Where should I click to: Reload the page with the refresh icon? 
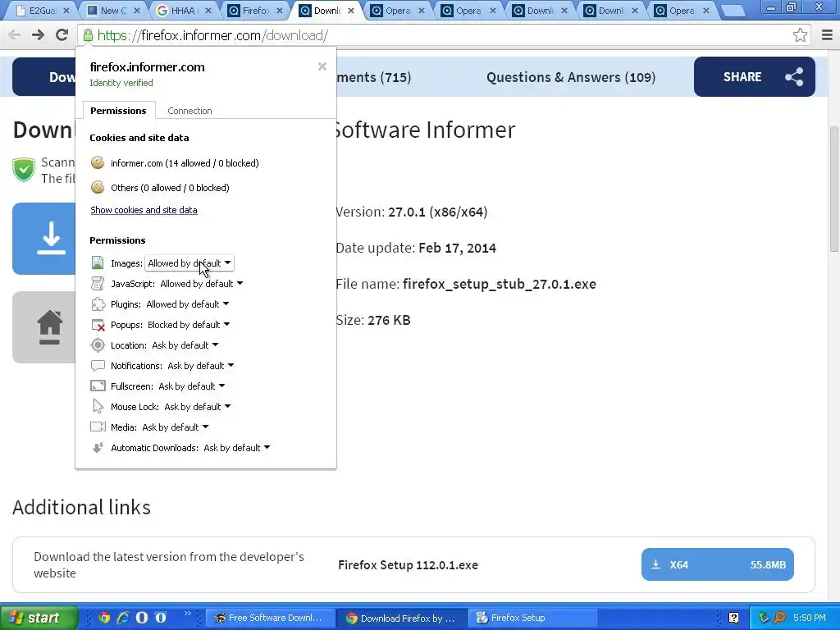[x=62, y=35]
